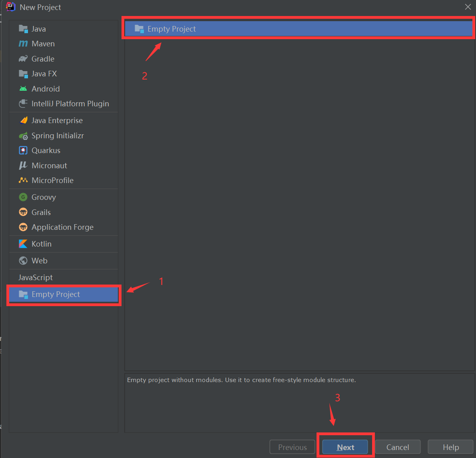Pick the MicroProfile icon
The width and height of the screenshot is (476, 458).
tap(23, 180)
